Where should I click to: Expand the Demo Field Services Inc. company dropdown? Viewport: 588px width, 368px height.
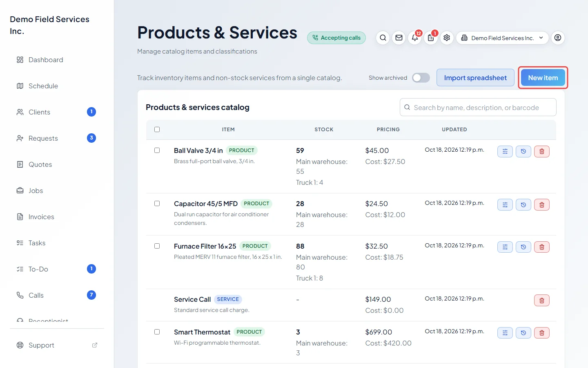pyautogui.click(x=502, y=38)
